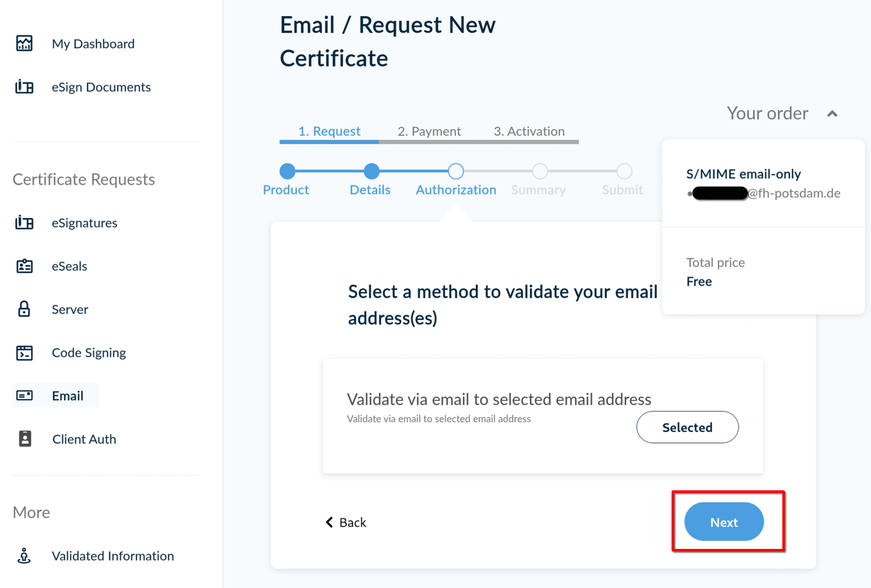
Task: Click the Product step circle
Action: [x=287, y=171]
